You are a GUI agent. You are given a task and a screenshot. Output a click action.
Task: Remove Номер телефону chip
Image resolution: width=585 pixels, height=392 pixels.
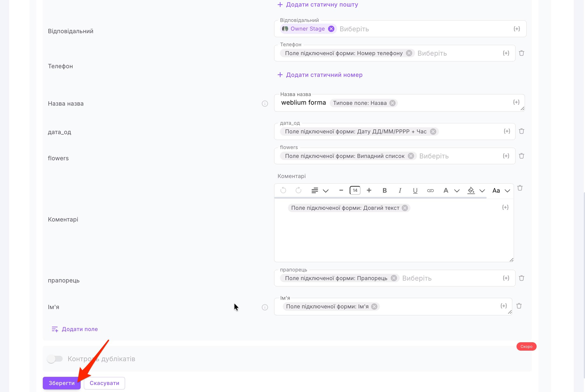point(409,53)
